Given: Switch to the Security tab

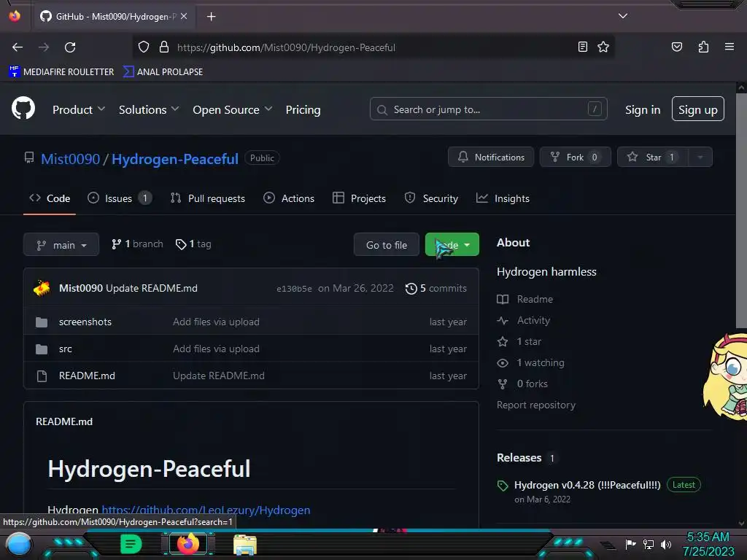Looking at the screenshot, I should click(x=431, y=198).
